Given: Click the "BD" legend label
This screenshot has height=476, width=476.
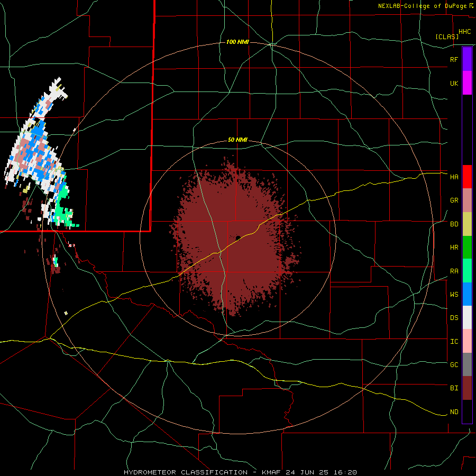Looking at the screenshot, I should (454, 224).
